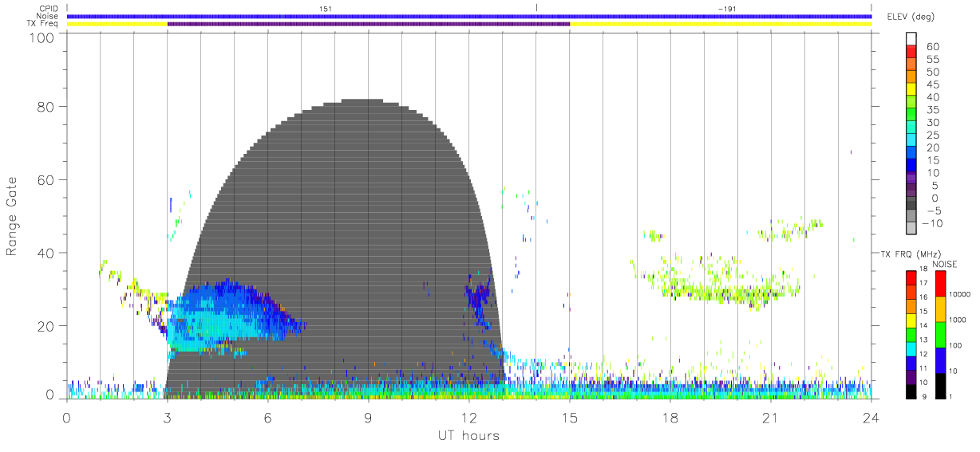980x452 pixels.
Task: Click the 'UT hours' axis title
Action: [x=468, y=436]
